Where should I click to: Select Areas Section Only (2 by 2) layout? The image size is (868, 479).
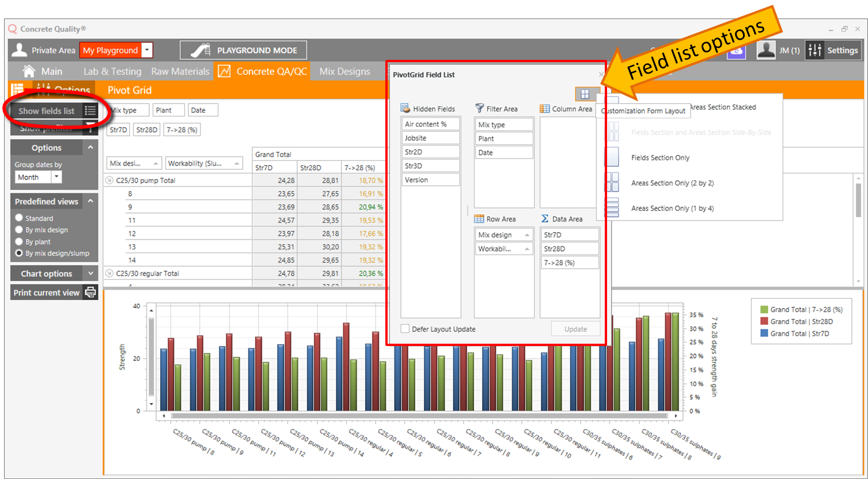tap(672, 183)
